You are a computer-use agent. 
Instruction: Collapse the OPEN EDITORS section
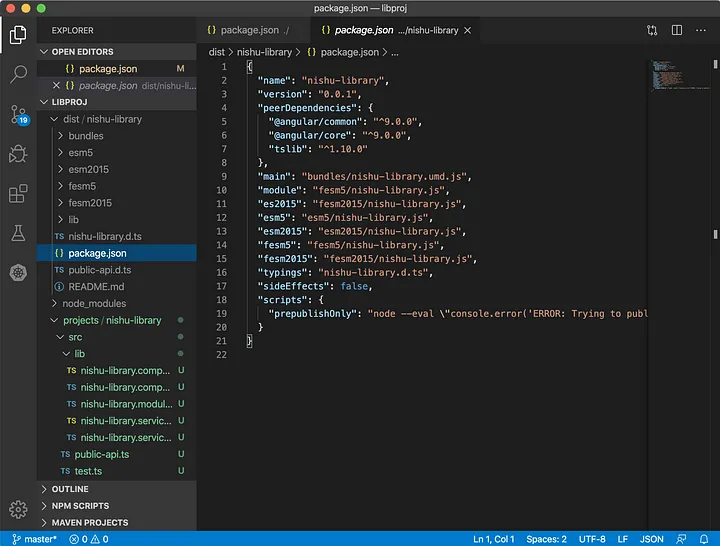(82, 52)
